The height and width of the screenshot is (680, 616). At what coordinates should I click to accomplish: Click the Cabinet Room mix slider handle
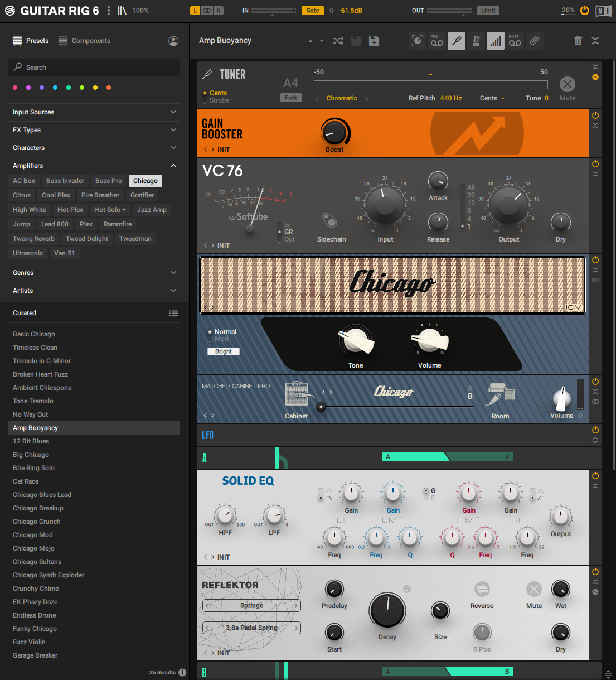tap(321, 407)
